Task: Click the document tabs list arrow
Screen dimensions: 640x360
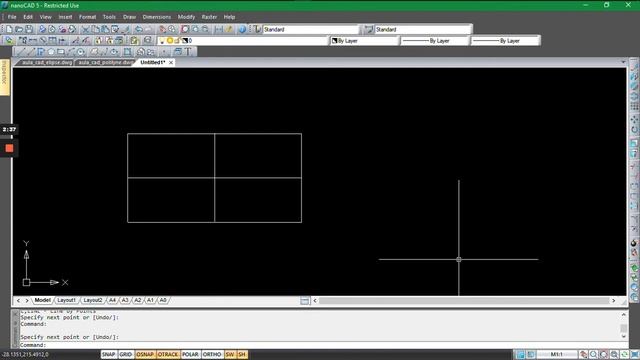Action: [623, 62]
